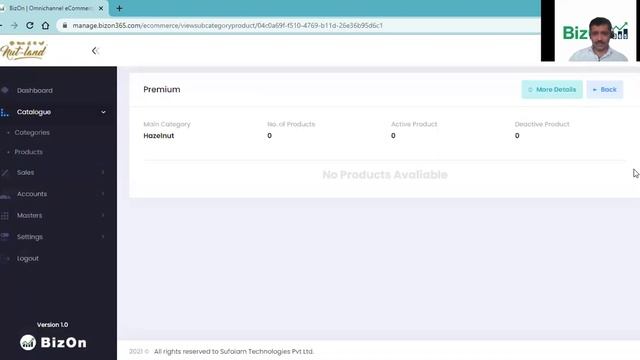This screenshot has width=640, height=360.
Task: Click the Settings icon in the sidebar
Action: [x=5, y=236]
